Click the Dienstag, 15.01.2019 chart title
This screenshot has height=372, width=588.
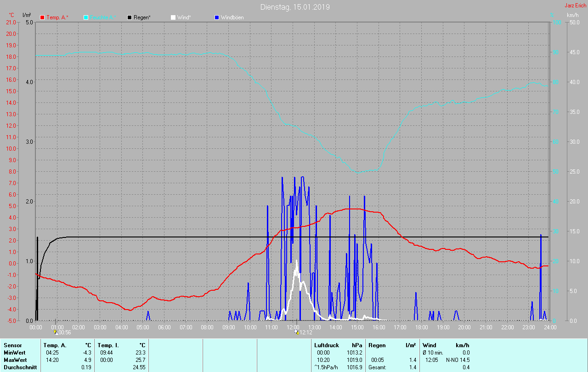tap(295, 7)
